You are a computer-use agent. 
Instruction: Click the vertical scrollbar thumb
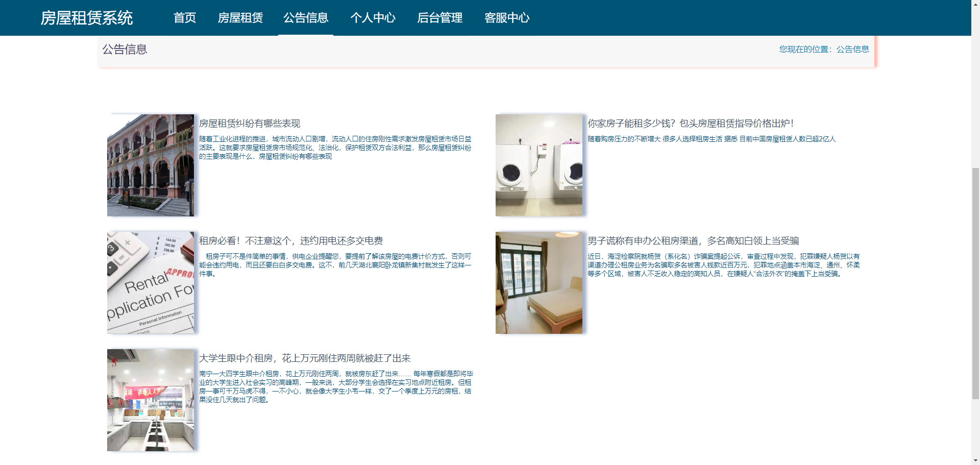pyautogui.click(x=975, y=283)
